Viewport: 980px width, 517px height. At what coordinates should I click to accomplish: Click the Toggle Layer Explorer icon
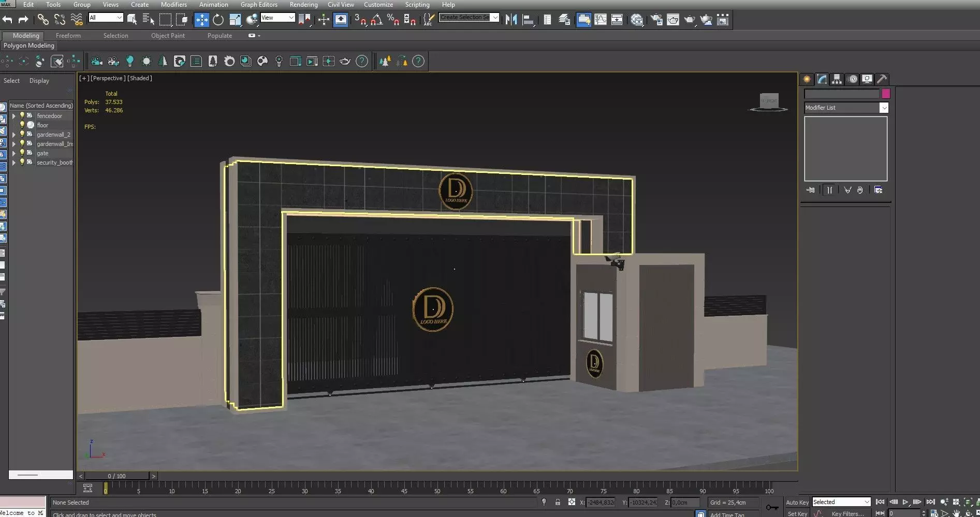pyautogui.click(x=564, y=20)
